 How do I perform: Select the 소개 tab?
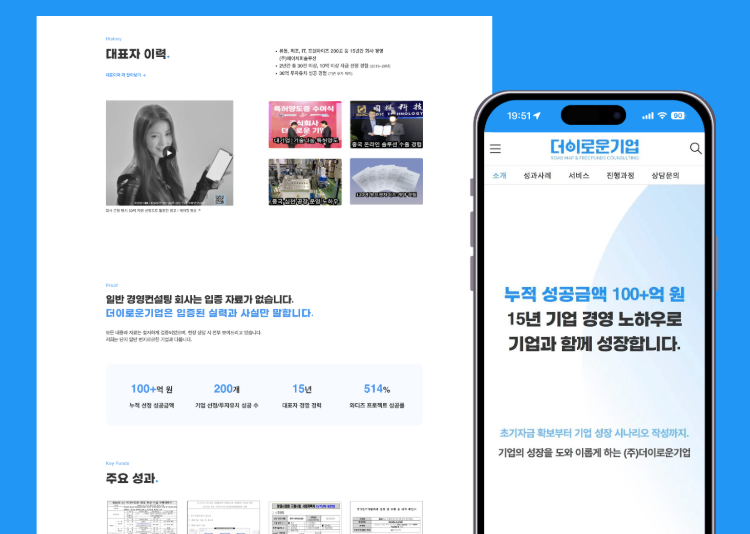499,176
